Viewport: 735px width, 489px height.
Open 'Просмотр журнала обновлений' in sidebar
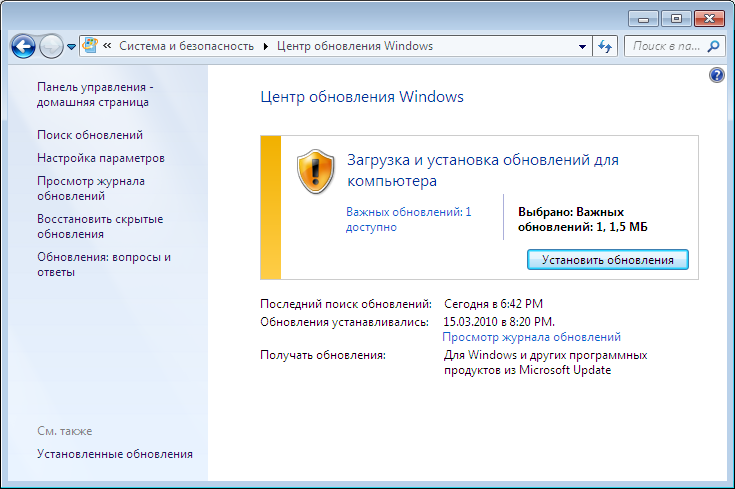91,188
